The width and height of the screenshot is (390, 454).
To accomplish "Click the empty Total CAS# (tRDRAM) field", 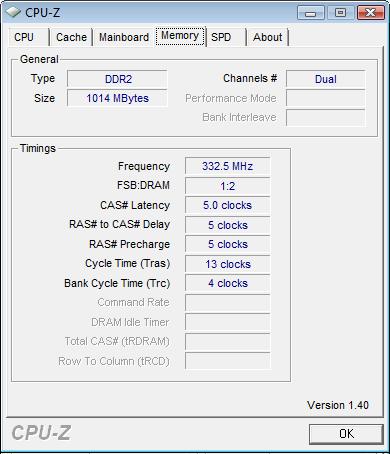I will [228, 342].
